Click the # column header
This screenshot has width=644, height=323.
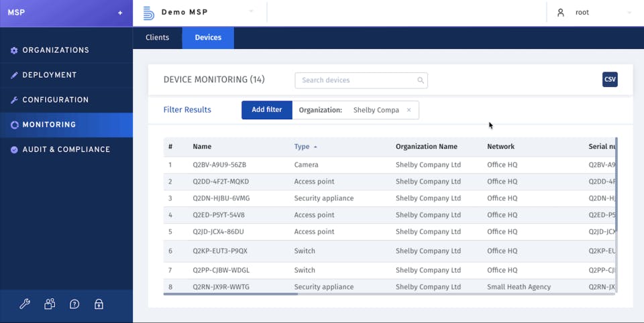(170, 147)
